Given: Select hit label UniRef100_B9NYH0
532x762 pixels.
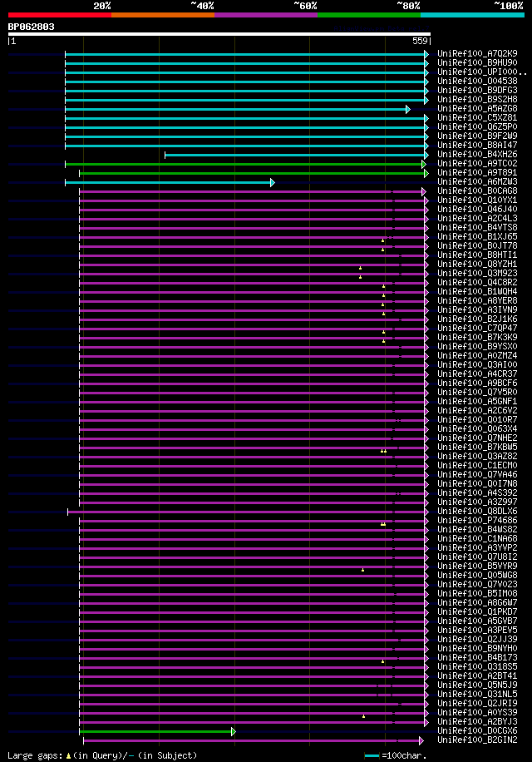Looking at the screenshot, I should click(477, 648).
